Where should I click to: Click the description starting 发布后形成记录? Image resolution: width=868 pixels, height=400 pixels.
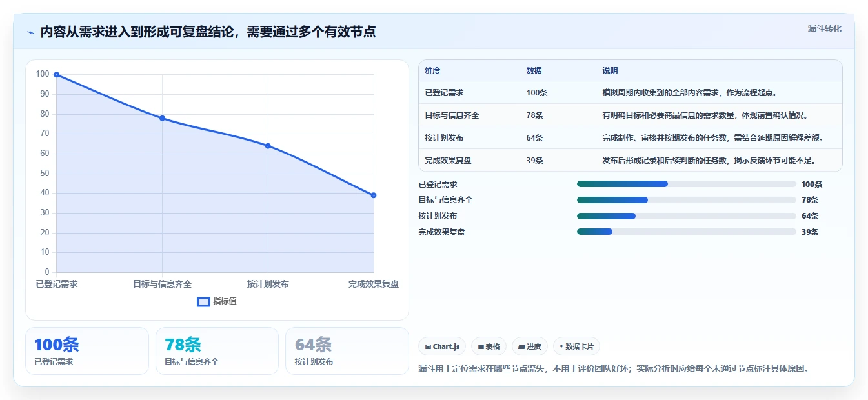pos(709,161)
